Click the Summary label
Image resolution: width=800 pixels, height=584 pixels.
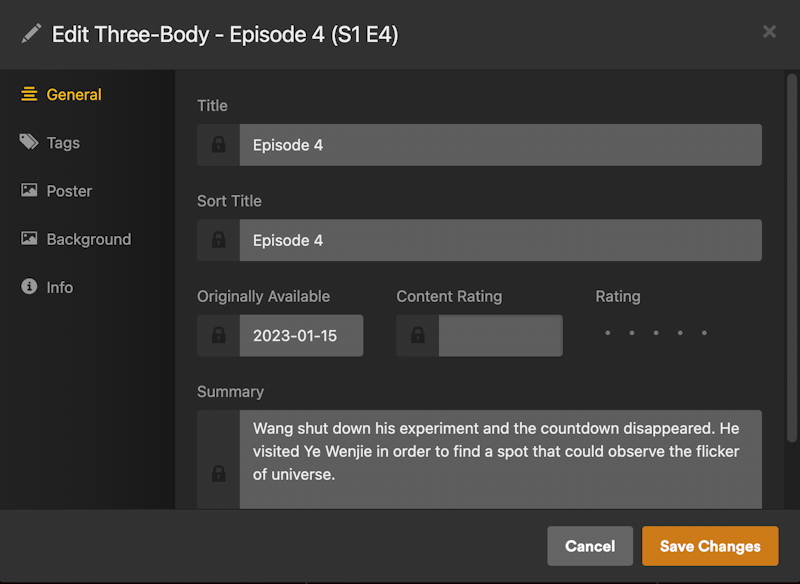coord(231,392)
